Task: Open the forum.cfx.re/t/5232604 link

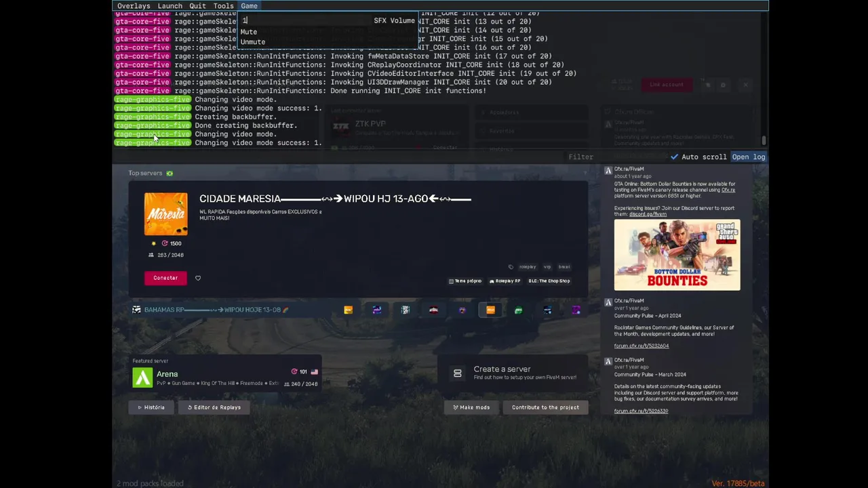Action: (x=642, y=346)
